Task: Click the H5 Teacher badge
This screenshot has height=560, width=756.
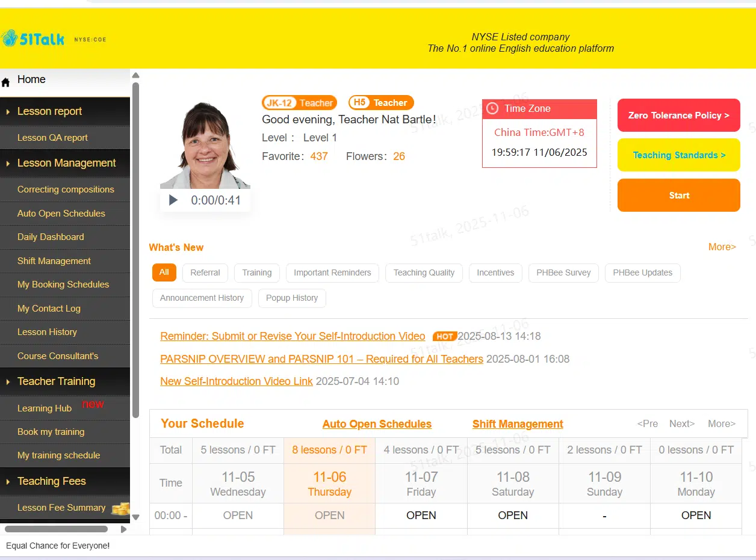Action: tap(381, 103)
